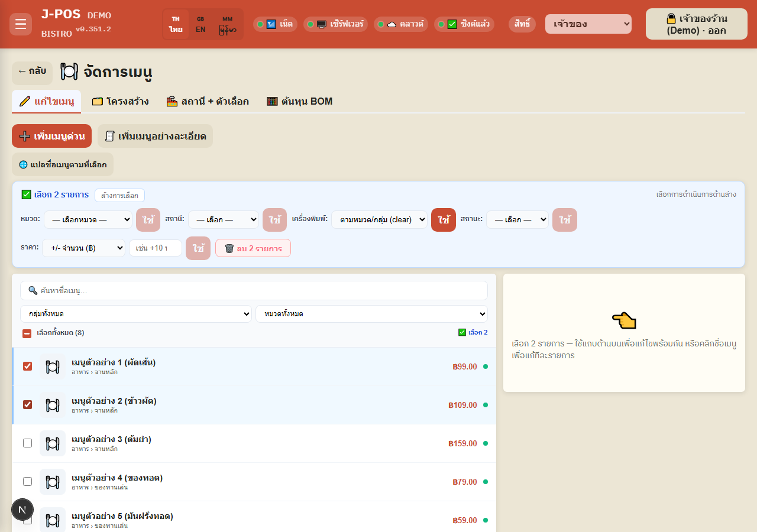Open the สถานะ status bulk dropdown
The width and height of the screenshot is (757, 532).
click(x=517, y=219)
